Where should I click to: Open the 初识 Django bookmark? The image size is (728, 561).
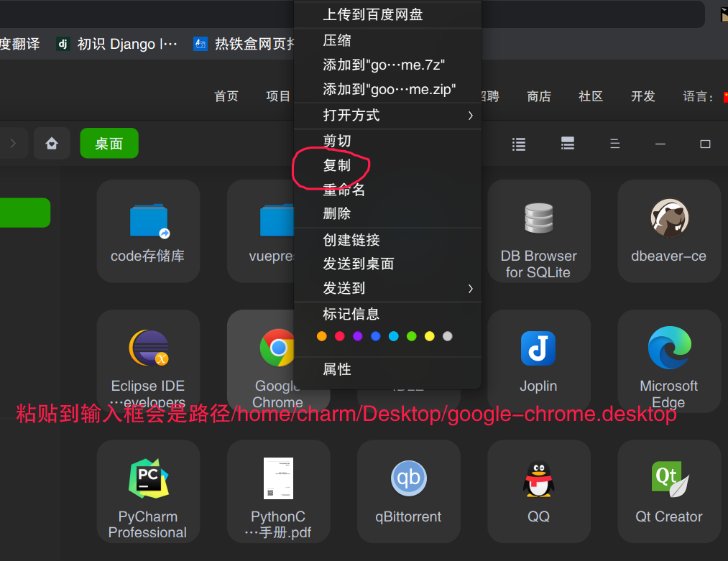116,44
